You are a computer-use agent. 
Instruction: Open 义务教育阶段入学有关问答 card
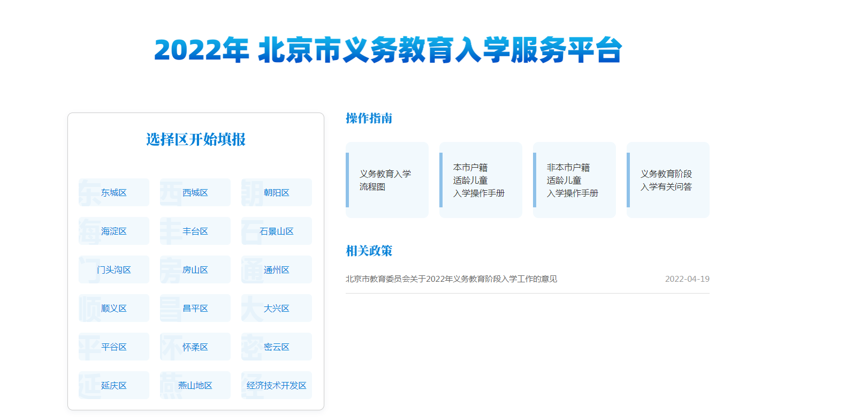668,180
